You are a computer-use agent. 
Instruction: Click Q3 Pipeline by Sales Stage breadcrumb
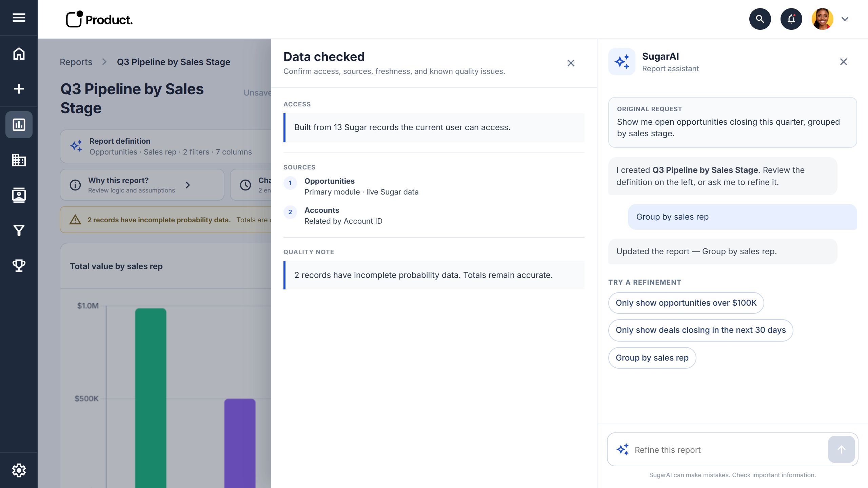[174, 62]
